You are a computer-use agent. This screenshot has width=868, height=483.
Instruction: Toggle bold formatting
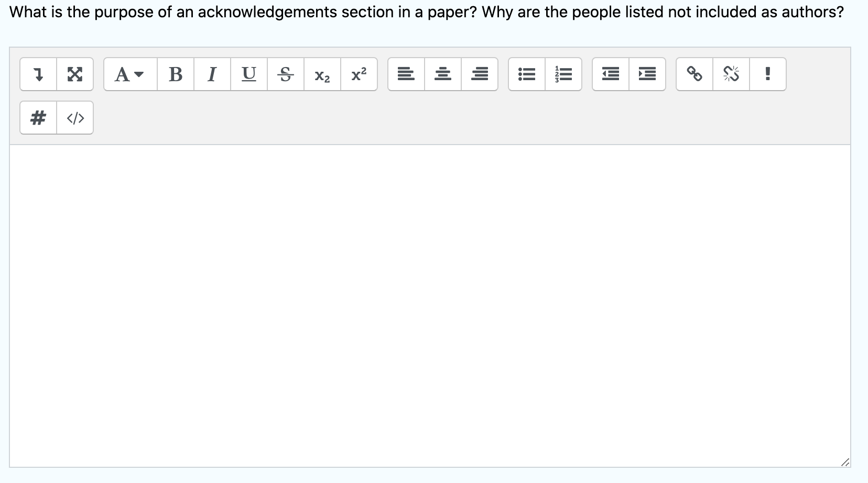pos(176,74)
